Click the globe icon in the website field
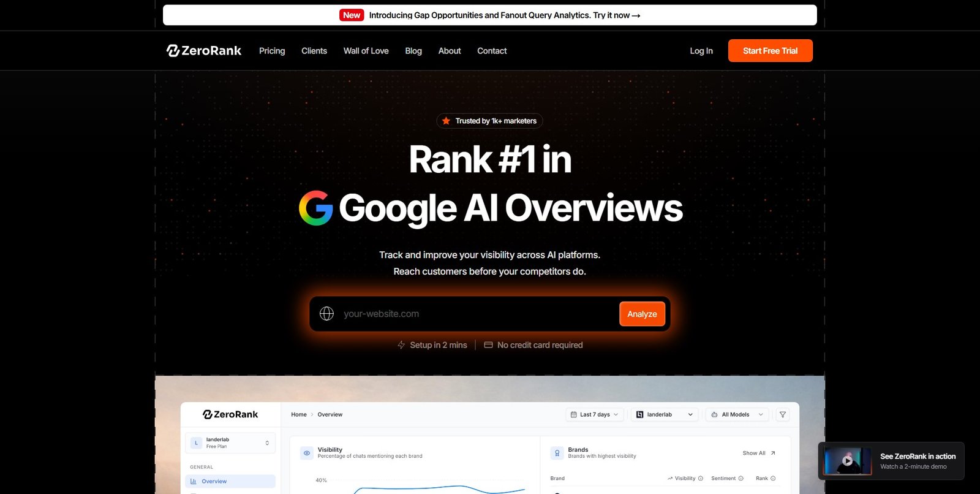 [x=326, y=314]
